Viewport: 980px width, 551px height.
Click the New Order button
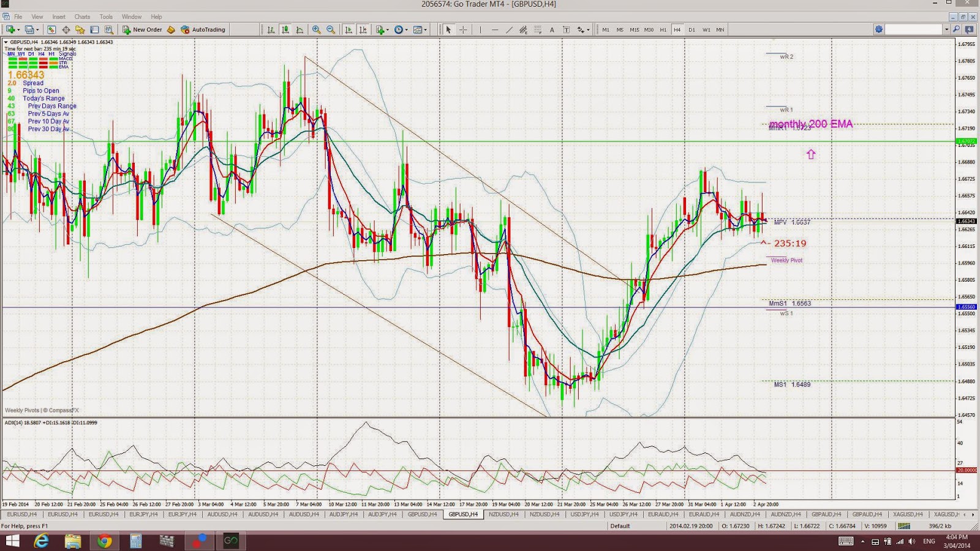point(142,29)
